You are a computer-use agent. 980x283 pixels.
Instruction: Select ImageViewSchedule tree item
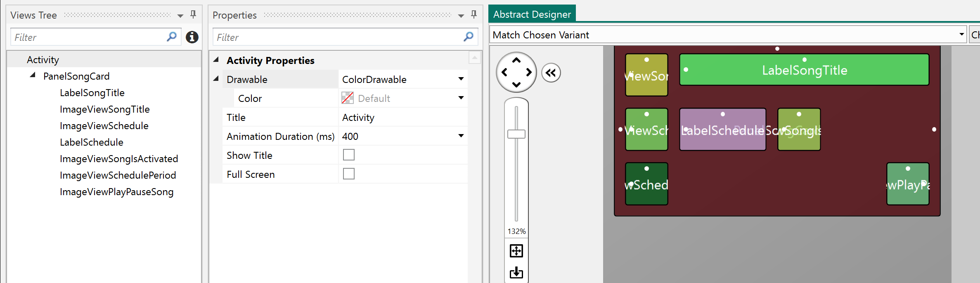coord(104,126)
